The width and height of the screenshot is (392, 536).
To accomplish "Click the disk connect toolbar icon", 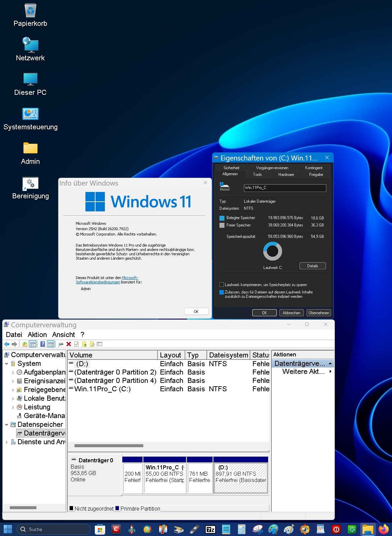I will pyautogui.click(x=61, y=344).
